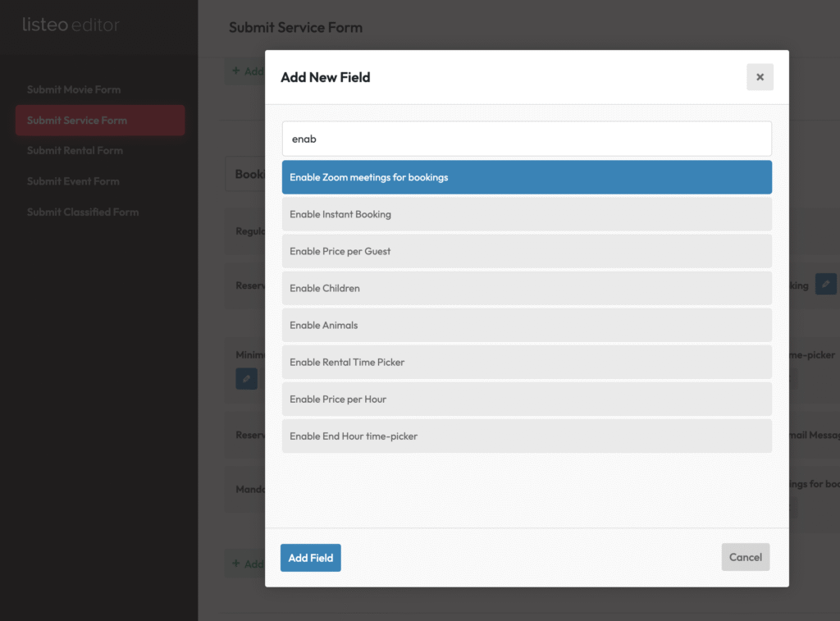840x621 pixels.
Task: Select Enable Rental Time Picker option
Action: pyautogui.click(x=527, y=362)
